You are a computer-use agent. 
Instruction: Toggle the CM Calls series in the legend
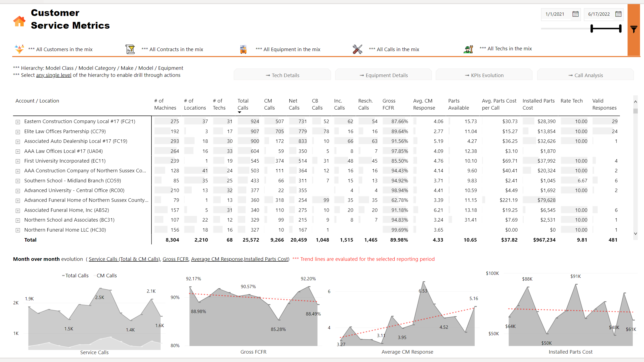point(106,275)
